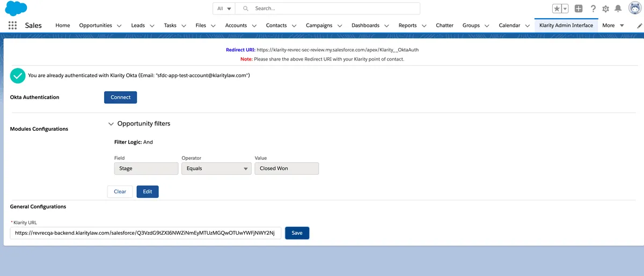Viewport: 644px width, 276px height.
Task: Open the App Launcher grid icon
Action: (x=13, y=25)
